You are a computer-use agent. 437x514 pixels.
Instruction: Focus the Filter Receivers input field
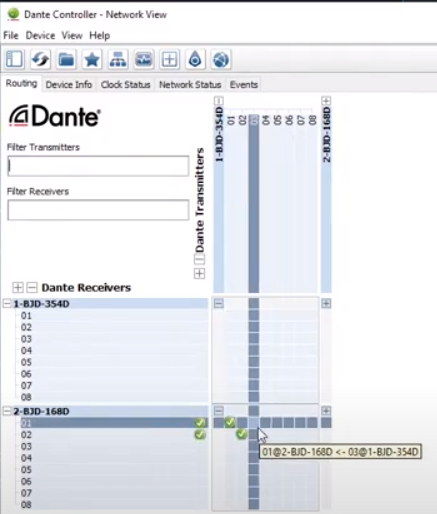(x=98, y=210)
